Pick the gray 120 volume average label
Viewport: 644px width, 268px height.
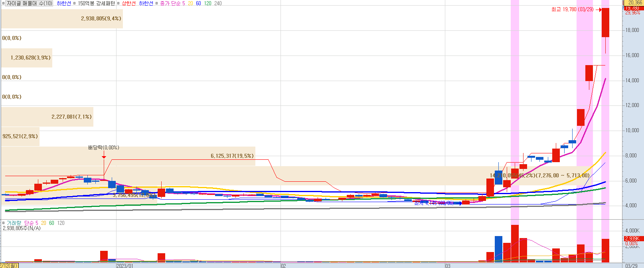click(61, 223)
